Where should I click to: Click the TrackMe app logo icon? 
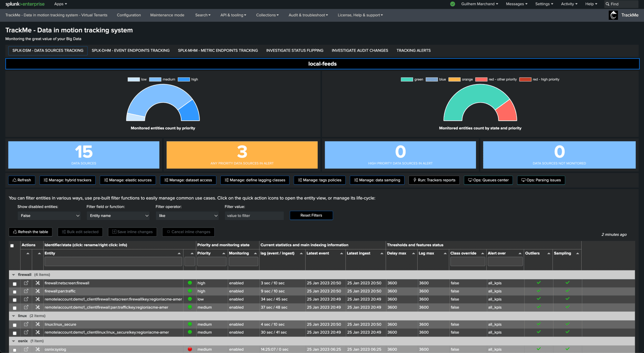point(613,15)
